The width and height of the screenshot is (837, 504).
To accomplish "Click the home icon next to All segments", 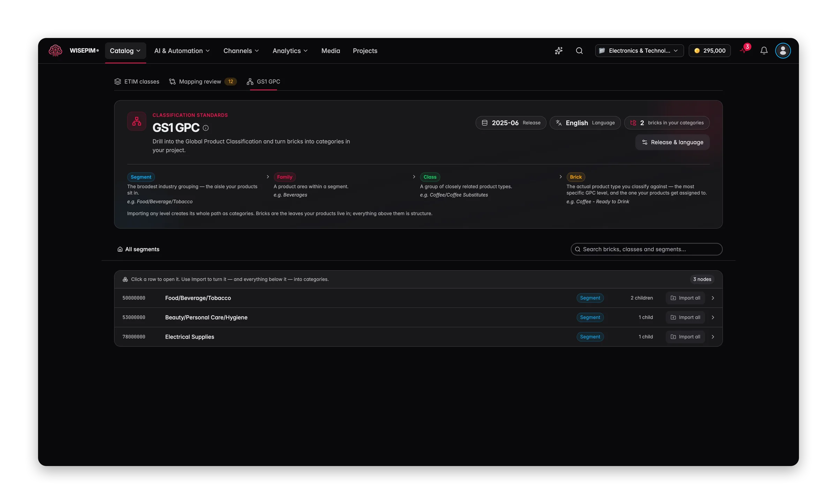I will coord(120,249).
